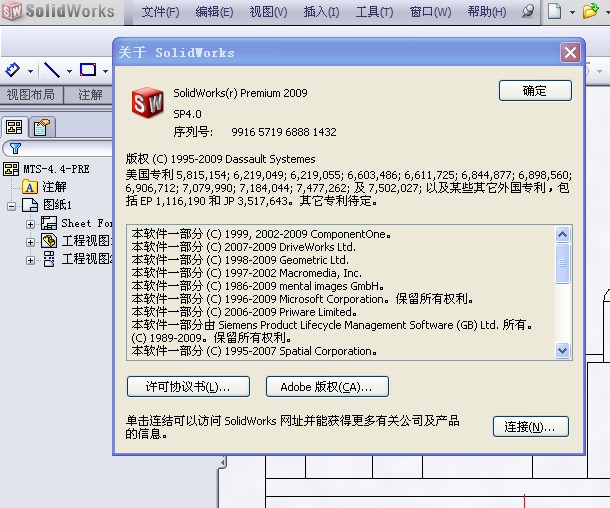Viewport: 610px width, 508px height.
Task: Click the serial number 9916 5719 6888 1432
Action: coord(284,132)
